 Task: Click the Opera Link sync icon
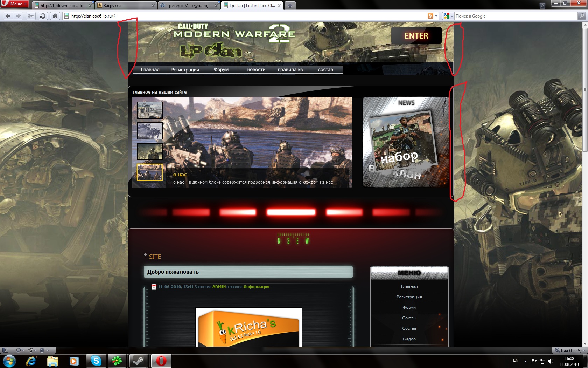(19, 350)
